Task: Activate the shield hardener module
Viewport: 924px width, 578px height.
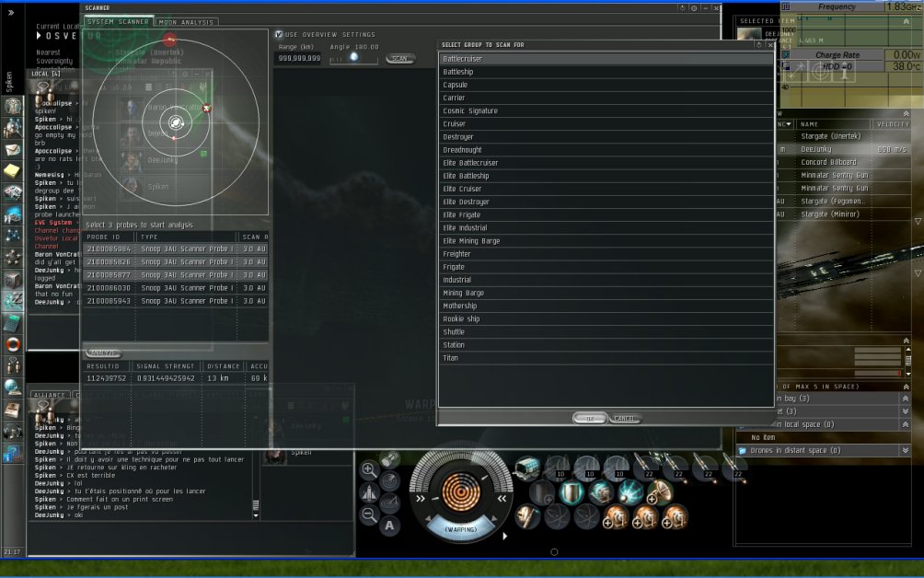Action: [x=571, y=492]
